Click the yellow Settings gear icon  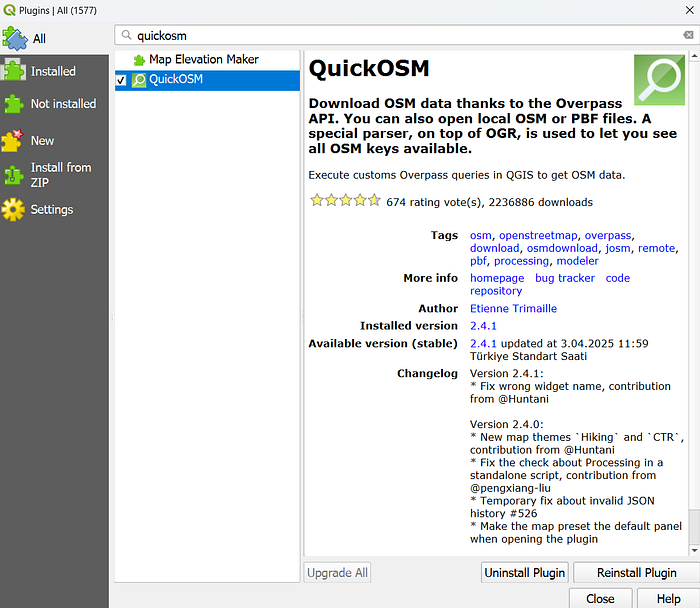click(13, 209)
